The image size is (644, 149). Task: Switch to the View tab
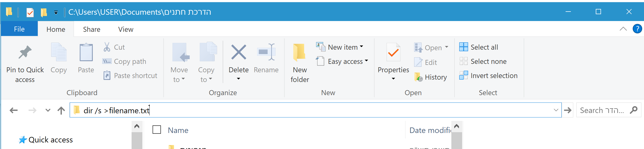coord(126,29)
